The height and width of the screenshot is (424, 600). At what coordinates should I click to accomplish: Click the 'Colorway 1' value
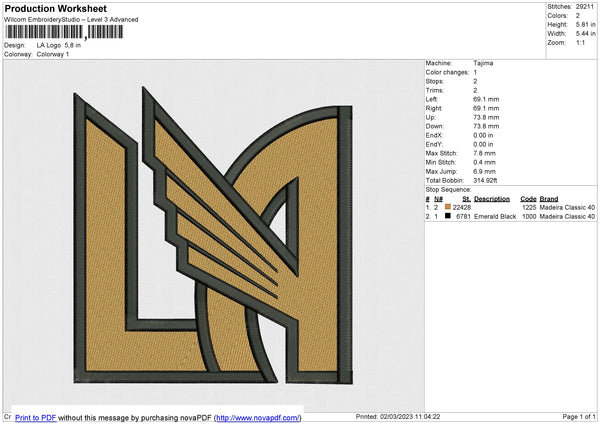[53, 54]
